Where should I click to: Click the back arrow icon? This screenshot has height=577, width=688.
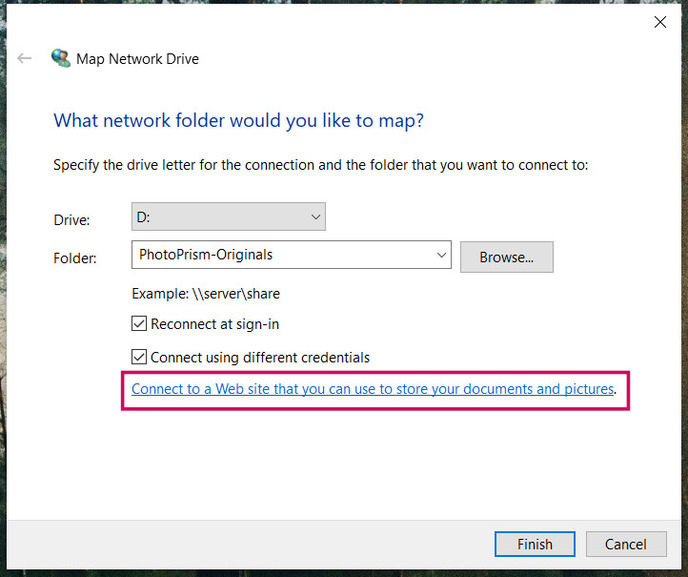pos(25,59)
